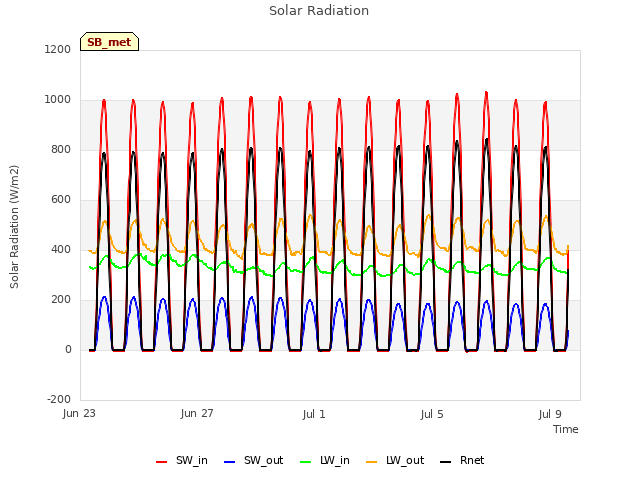Click the 1200 y-axis tick label
Screen dimensions: 640x480
(58, 49)
